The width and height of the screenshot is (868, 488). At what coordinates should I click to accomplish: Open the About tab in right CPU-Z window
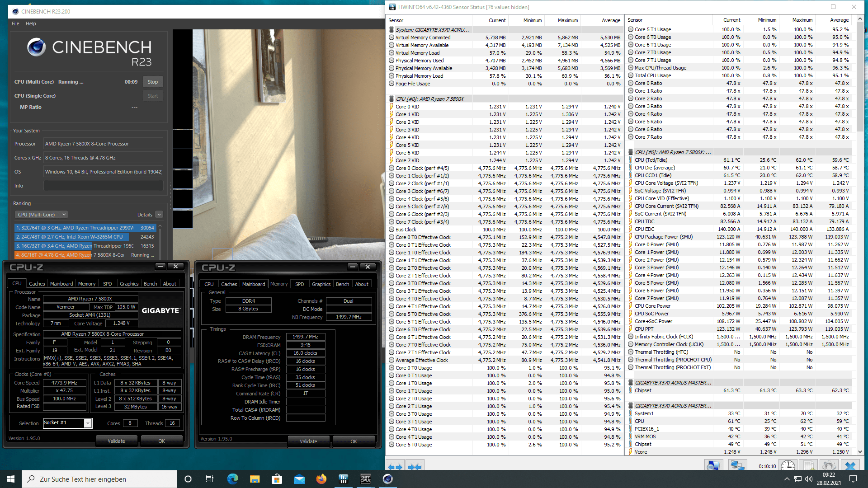[x=361, y=284]
